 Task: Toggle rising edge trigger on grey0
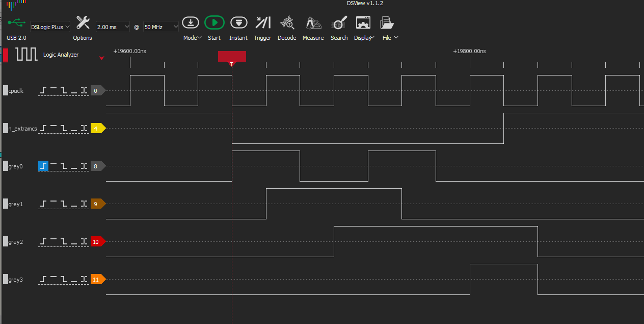43,166
